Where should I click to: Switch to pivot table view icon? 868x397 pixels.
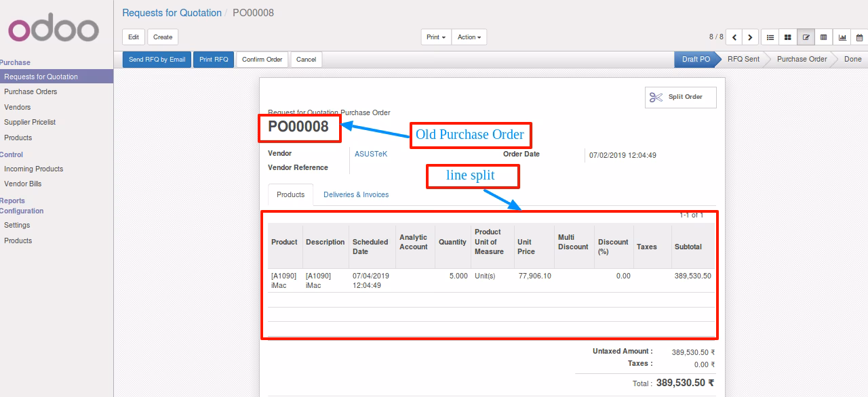point(823,37)
